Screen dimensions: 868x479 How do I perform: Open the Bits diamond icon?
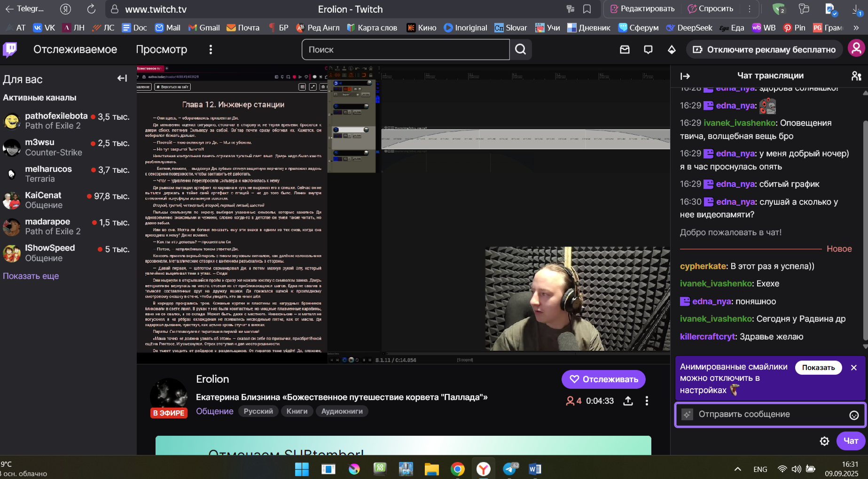click(672, 49)
